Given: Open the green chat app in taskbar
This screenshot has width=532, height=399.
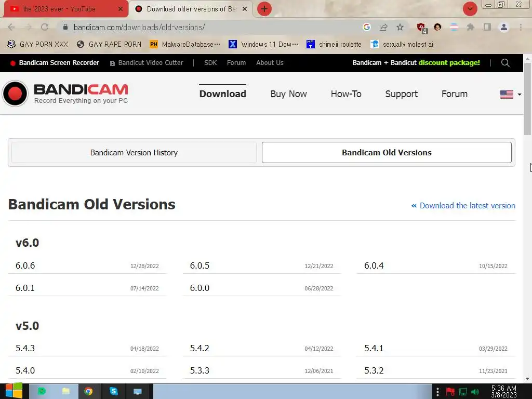Looking at the screenshot, I should (42, 392).
